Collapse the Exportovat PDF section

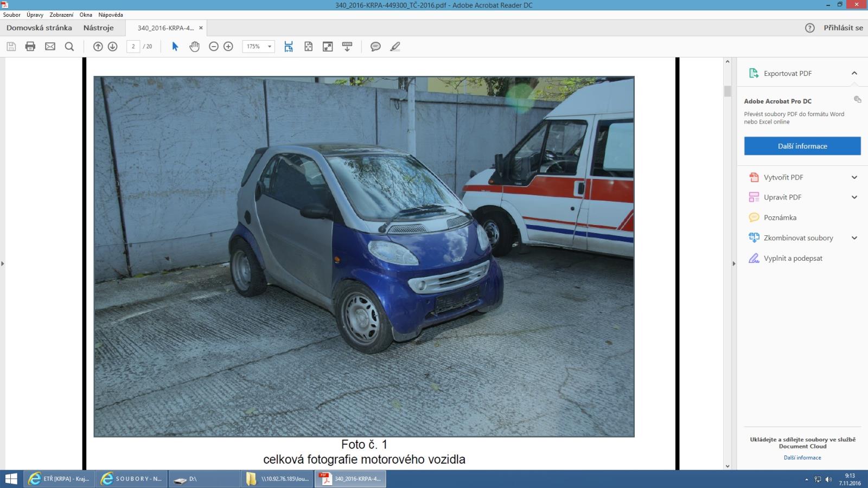tap(854, 73)
